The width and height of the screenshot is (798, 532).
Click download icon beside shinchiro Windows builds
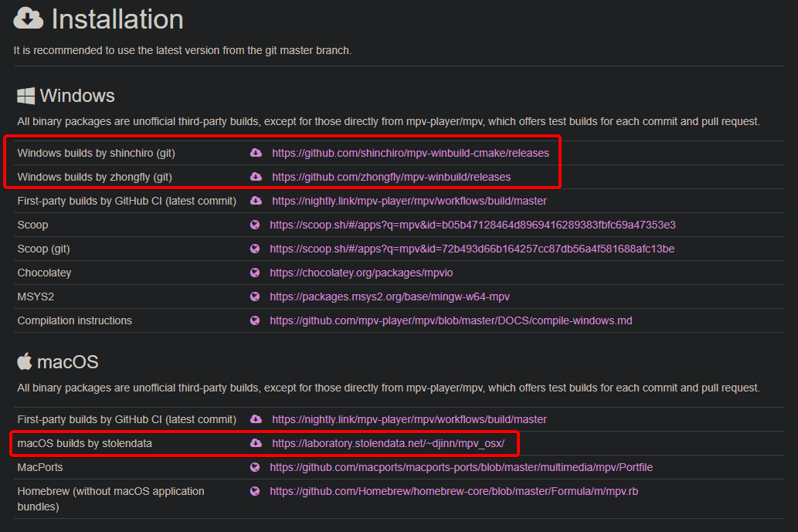click(x=256, y=153)
